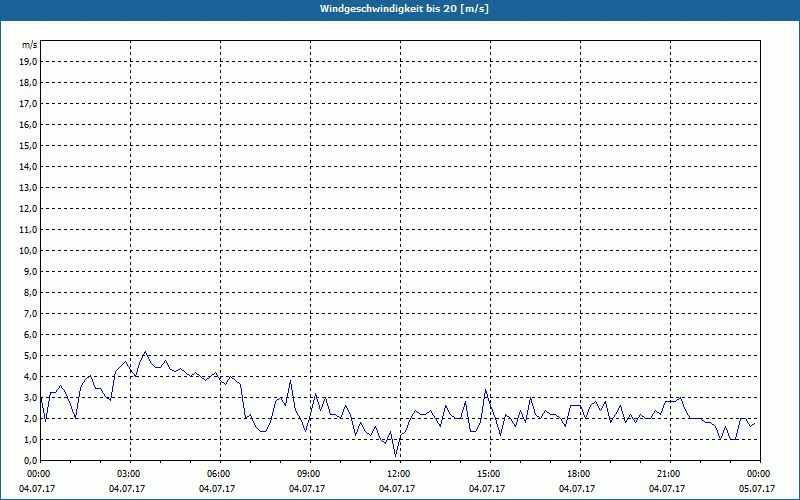The height and width of the screenshot is (500, 800).
Task: Click the 15,0 y-axis label
Action: pos(28,145)
